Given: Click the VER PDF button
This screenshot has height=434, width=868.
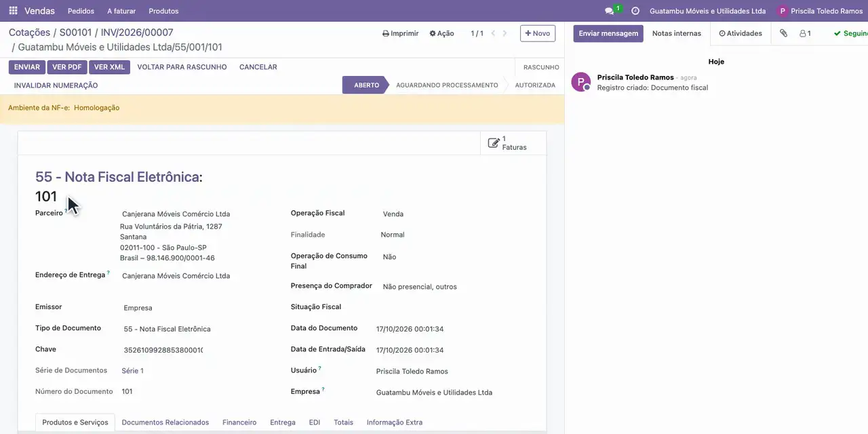Looking at the screenshot, I should coord(67,67).
